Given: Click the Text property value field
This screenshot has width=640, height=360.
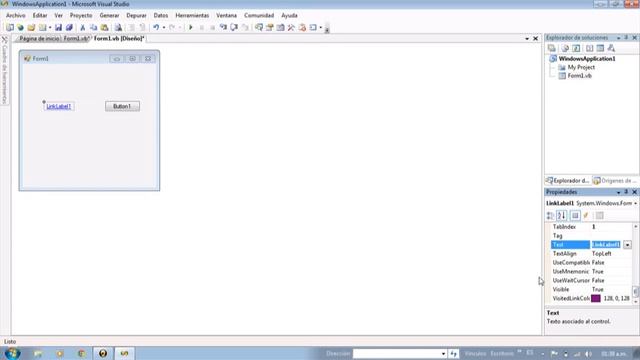Looking at the screenshot, I should click(606, 245).
